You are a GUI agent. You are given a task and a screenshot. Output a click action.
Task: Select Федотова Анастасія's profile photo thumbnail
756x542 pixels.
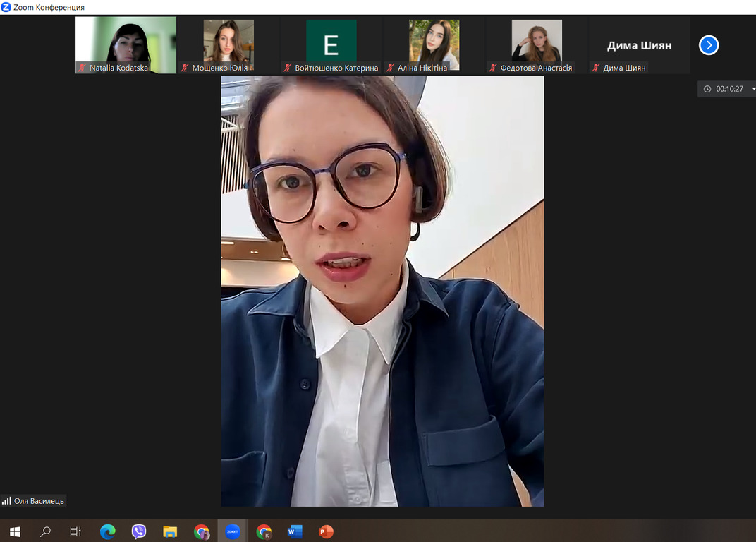pos(537,45)
